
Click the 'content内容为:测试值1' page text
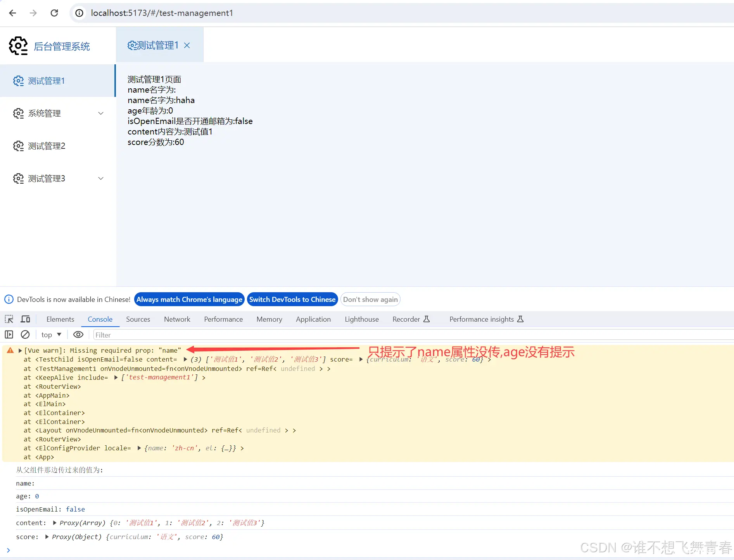[170, 131]
